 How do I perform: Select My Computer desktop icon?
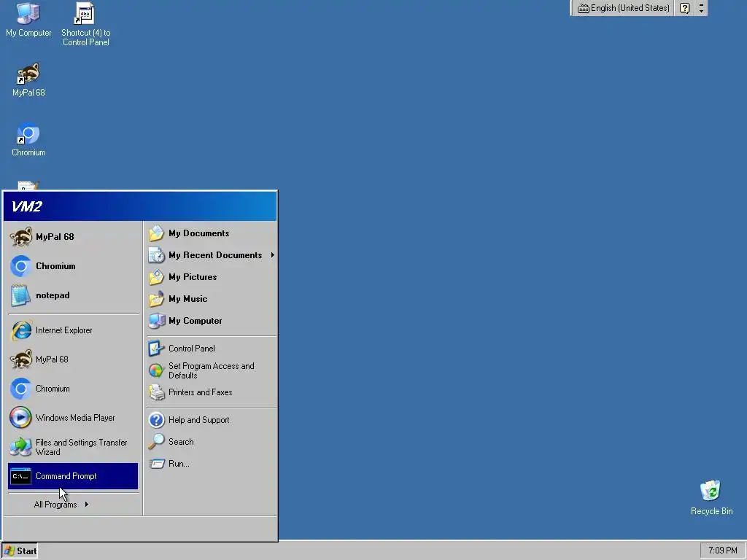[x=28, y=20]
